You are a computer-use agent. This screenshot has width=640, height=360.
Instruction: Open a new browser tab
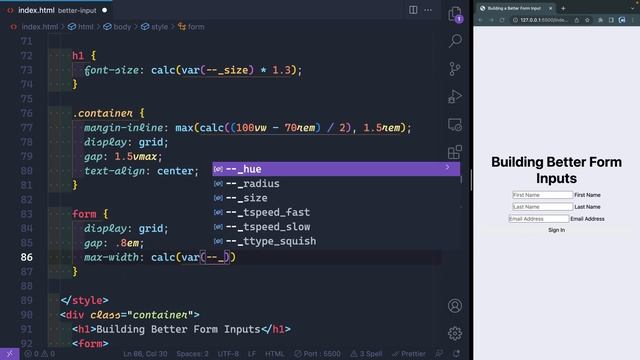click(563, 8)
